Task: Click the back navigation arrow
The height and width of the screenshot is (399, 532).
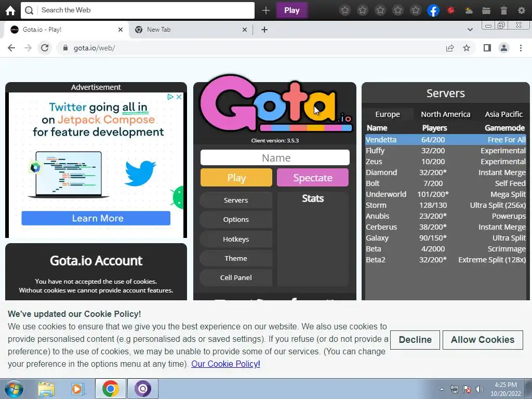Action: [x=11, y=48]
